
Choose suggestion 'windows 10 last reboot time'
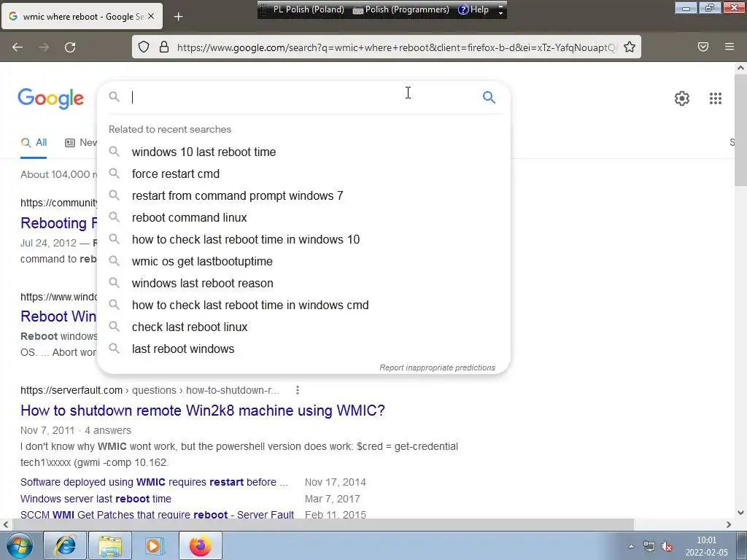coord(303,152)
